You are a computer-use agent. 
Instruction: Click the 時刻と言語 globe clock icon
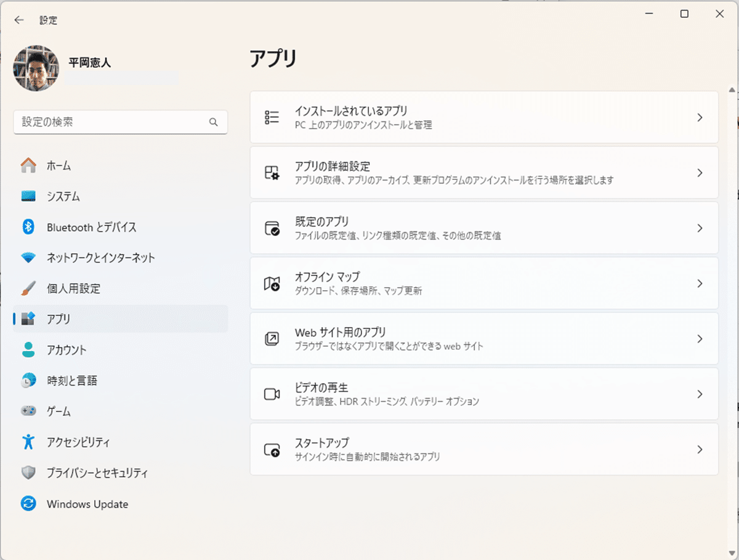point(28,381)
